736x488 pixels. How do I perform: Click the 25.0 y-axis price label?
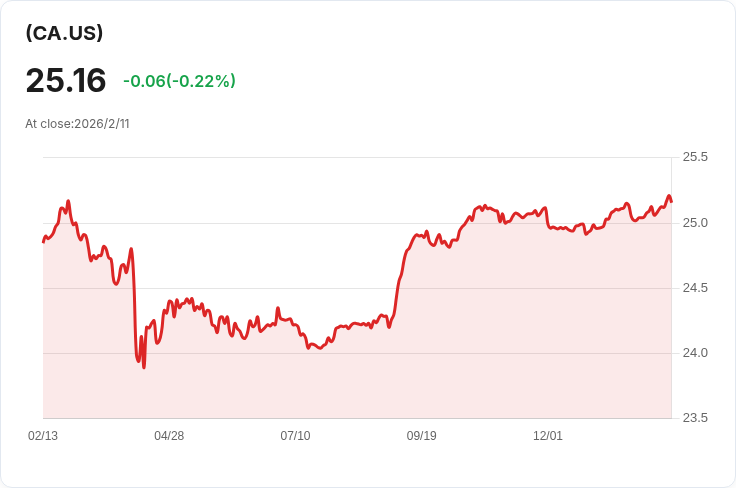click(x=695, y=222)
